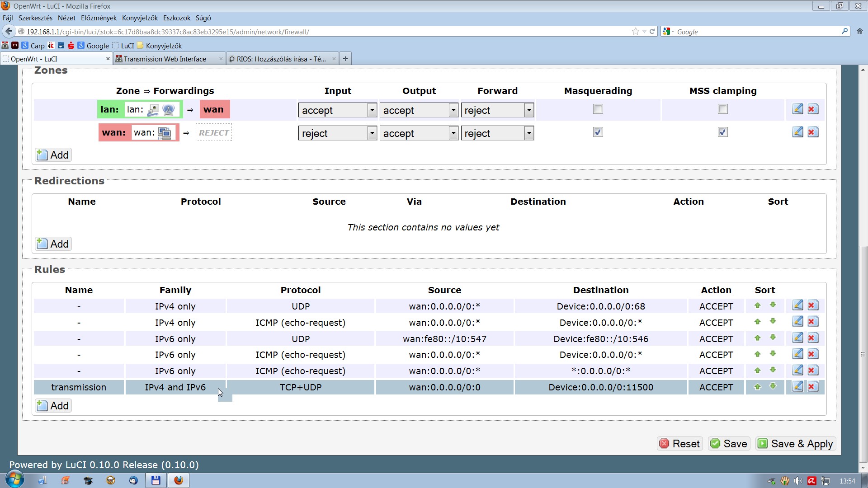Open lan zone Input policy dropdown
This screenshot has height=488, width=868.
pyautogui.click(x=337, y=110)
